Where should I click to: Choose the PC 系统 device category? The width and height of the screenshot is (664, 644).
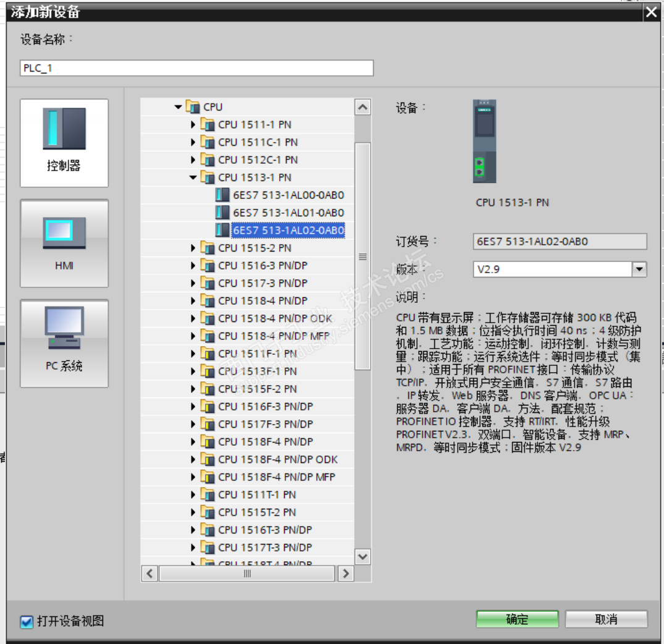click(x=64, y=344)
